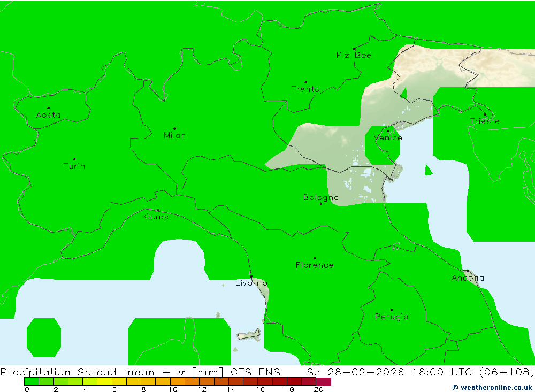This screenshot has height=392, width=535.
Task: Click the Bologna city label
Action: 320,197
